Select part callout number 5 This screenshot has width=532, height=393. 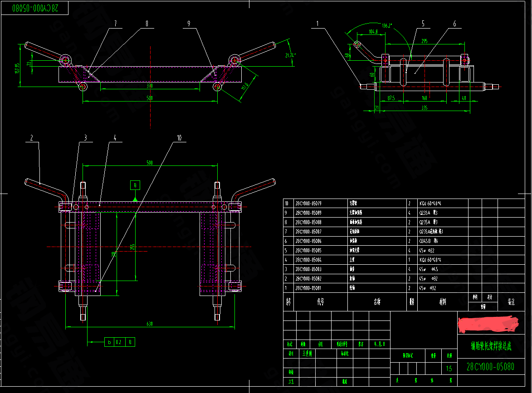tap(423, 23)
